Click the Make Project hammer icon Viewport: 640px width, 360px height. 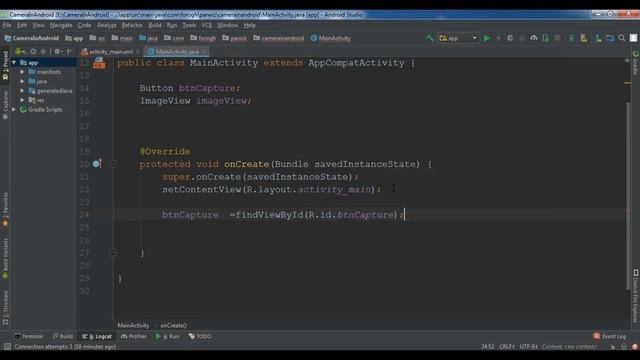pos(430,38)
